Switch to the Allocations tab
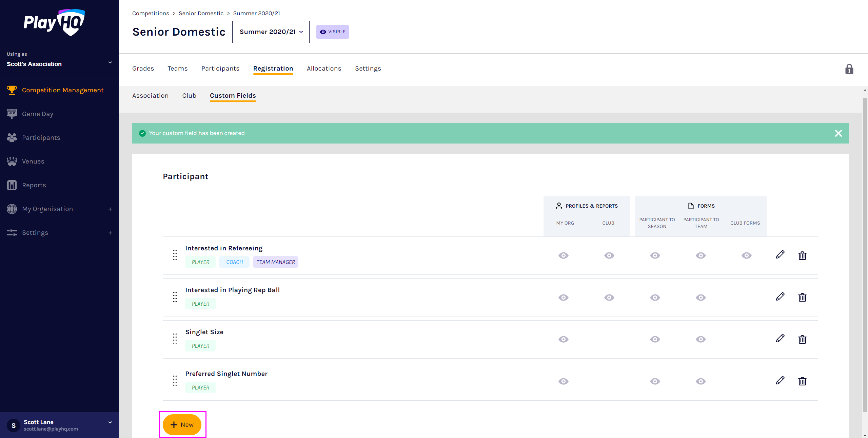 point(324,69)
